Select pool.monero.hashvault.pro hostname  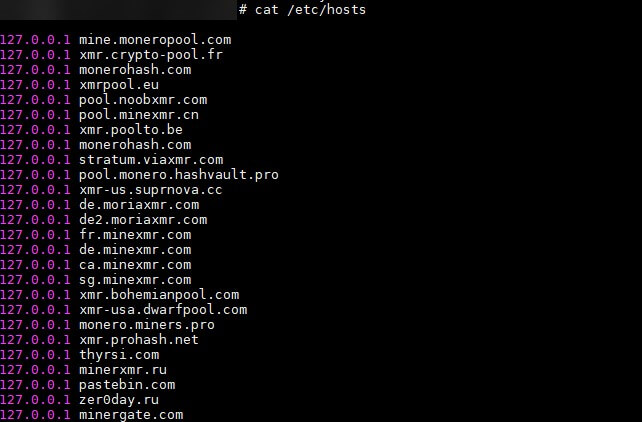click(x=179, y=175)
